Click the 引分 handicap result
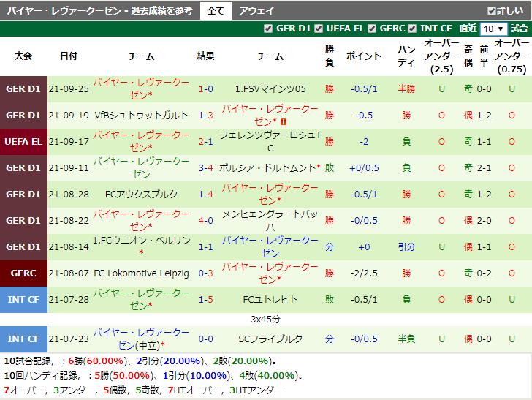Screen dimensions: 532x400 (x=406, y=247)
